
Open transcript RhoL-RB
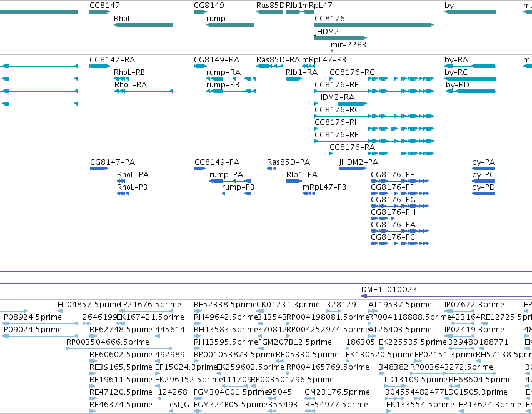[x=129, y=72]
